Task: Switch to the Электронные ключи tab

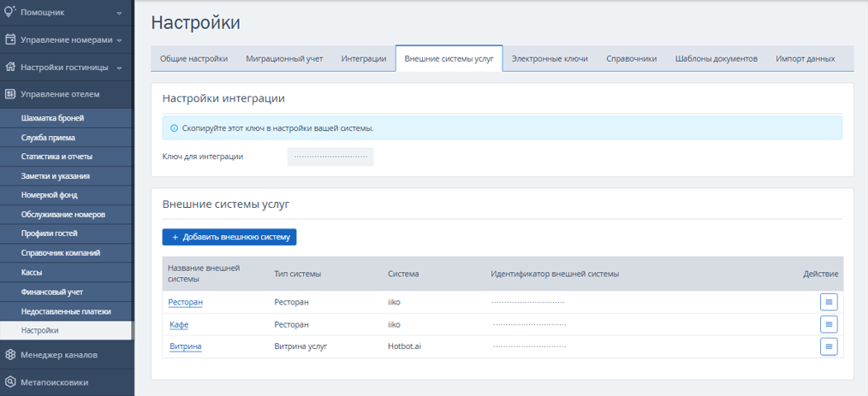Action: [x=550, y=59]
